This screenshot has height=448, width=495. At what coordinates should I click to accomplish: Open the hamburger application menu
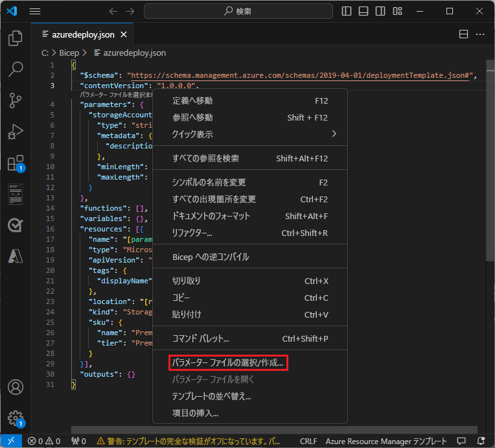(35, 12)
